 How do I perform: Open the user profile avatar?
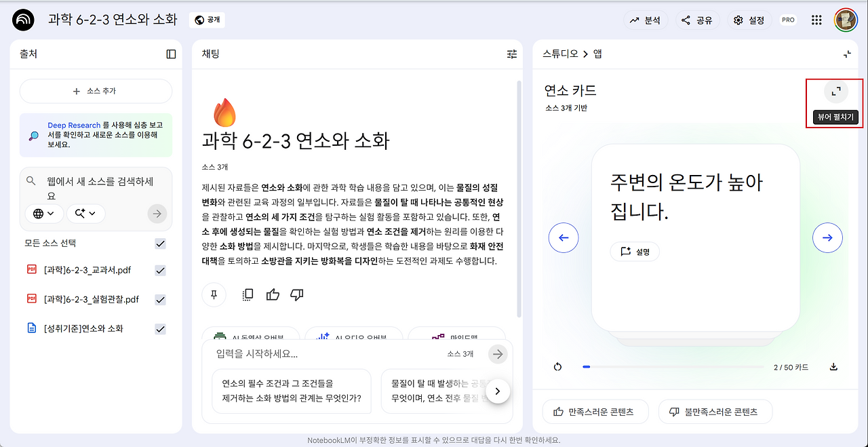[846, 20]
